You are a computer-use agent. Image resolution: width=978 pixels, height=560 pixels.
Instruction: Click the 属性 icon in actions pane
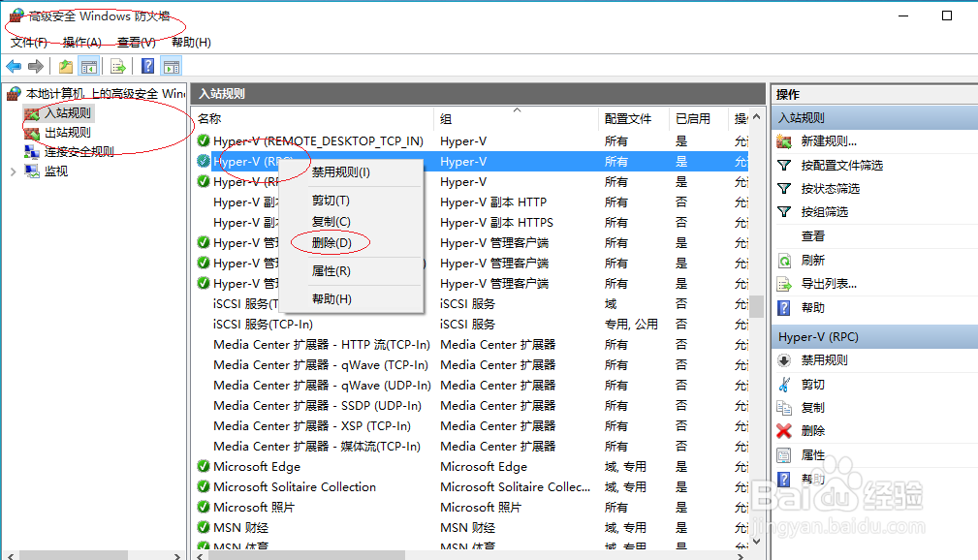click(784, 455)
